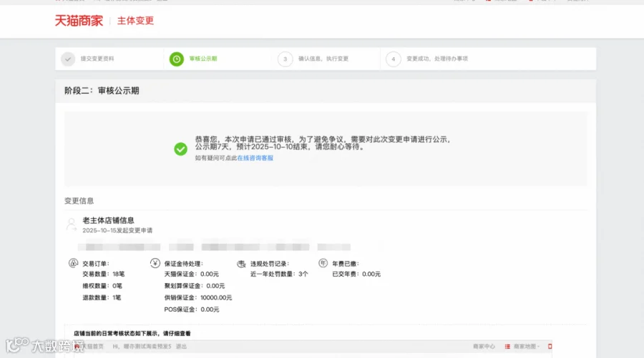Click the 供销保证金:10000.00元 value
The width and height of the screenshot is (644, 358).
click(198, 298)
